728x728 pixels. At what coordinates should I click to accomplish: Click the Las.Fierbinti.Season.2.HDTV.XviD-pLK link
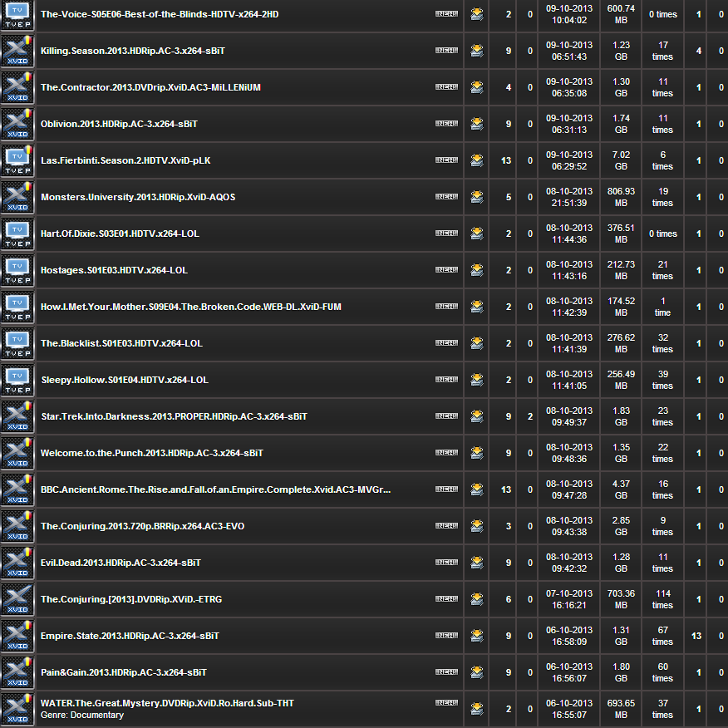pos(125,160)
